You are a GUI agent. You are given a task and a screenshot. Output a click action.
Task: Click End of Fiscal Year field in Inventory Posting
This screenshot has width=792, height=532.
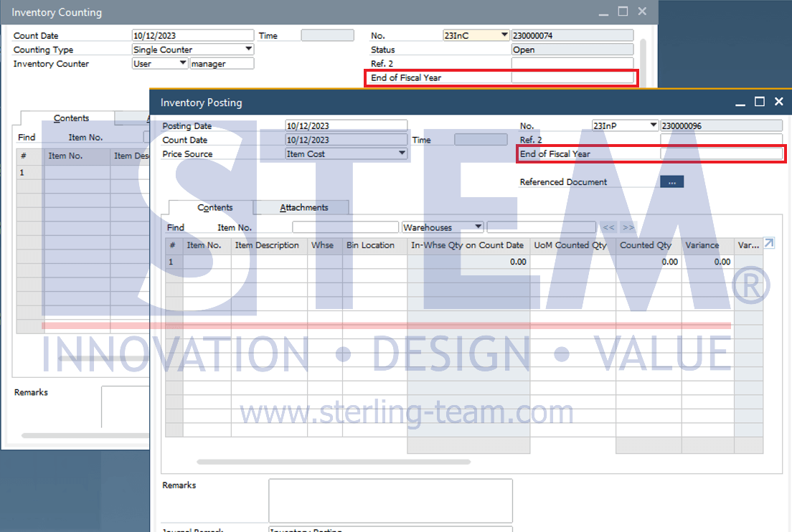tap(721, 154)
